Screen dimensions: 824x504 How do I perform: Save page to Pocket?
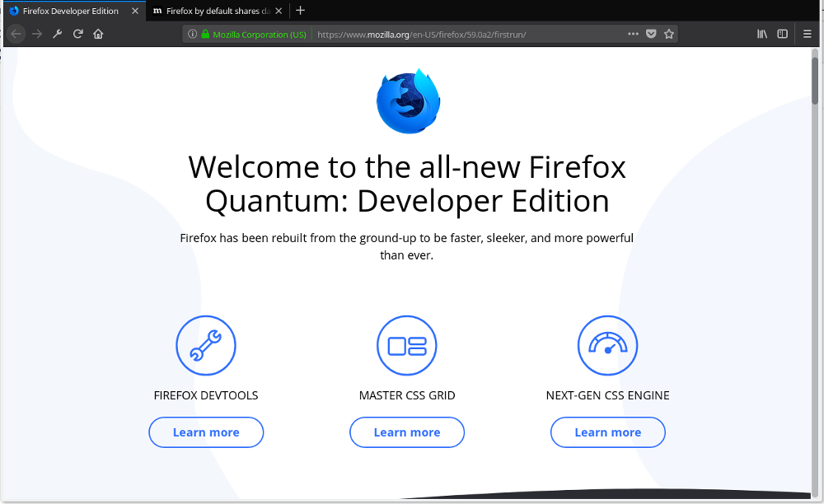(x=651, y=34)
